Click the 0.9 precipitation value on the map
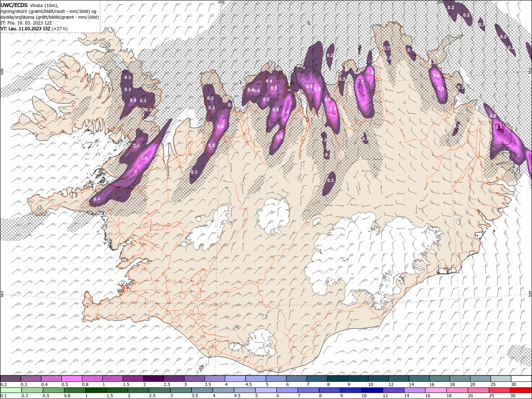 point(333,108)
